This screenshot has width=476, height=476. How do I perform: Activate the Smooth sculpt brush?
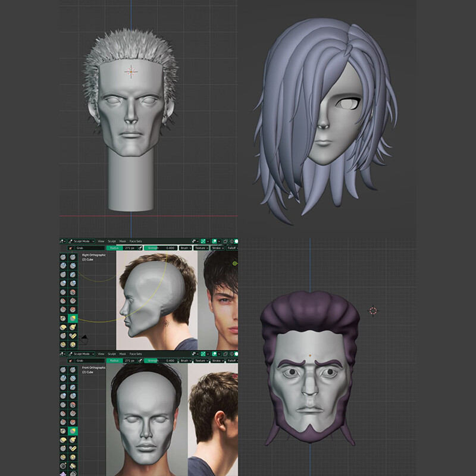72,292
